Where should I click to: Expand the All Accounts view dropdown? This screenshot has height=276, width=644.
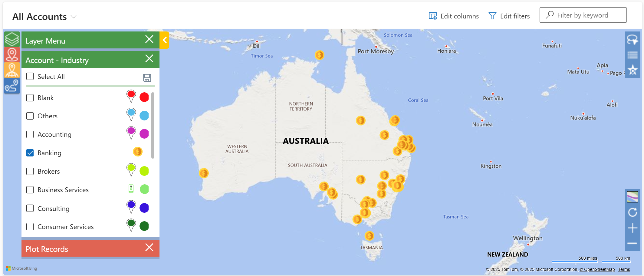(74, 17)
